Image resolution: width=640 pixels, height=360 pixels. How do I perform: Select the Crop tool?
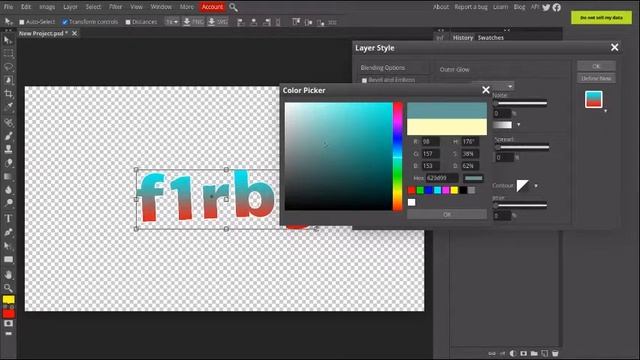coord(8,94)
